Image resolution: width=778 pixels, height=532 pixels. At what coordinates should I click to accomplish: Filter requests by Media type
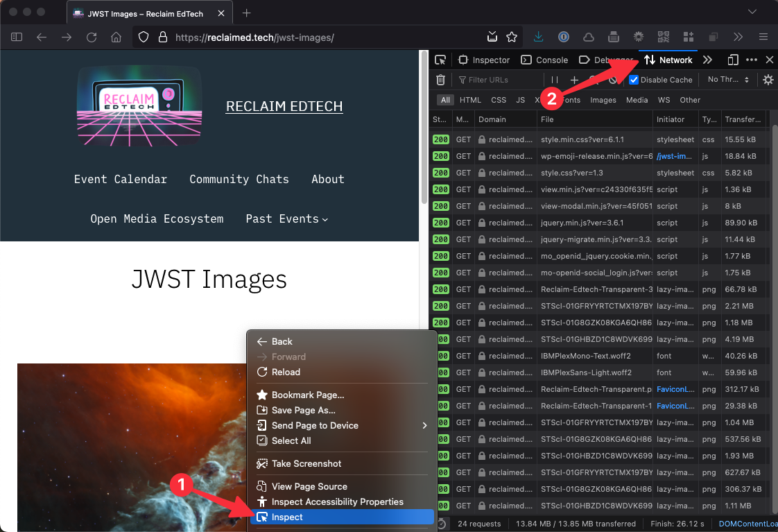click(x=637, y=100)
